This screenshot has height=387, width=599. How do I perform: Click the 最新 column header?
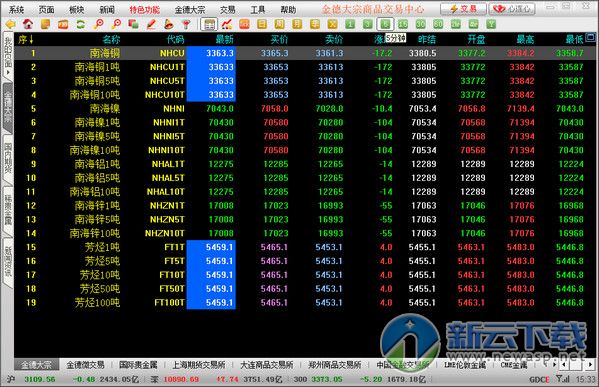pyautogui.click(x=224, y=39)
